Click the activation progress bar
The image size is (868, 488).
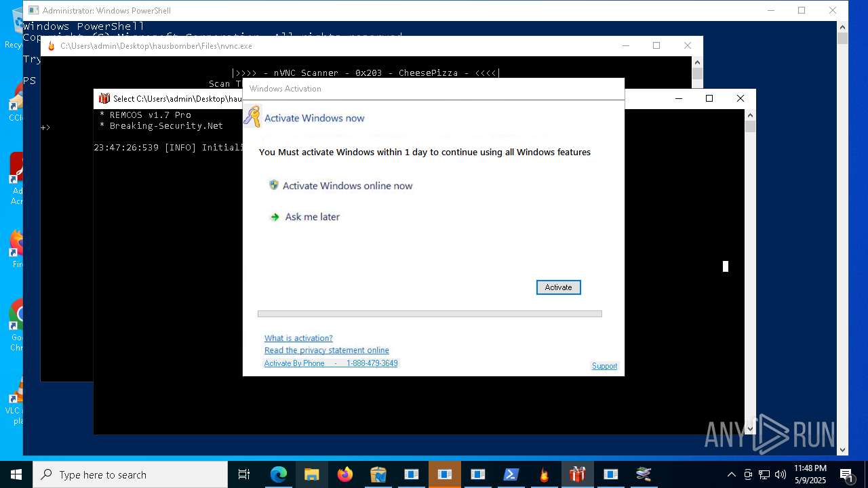coord(430,314)
